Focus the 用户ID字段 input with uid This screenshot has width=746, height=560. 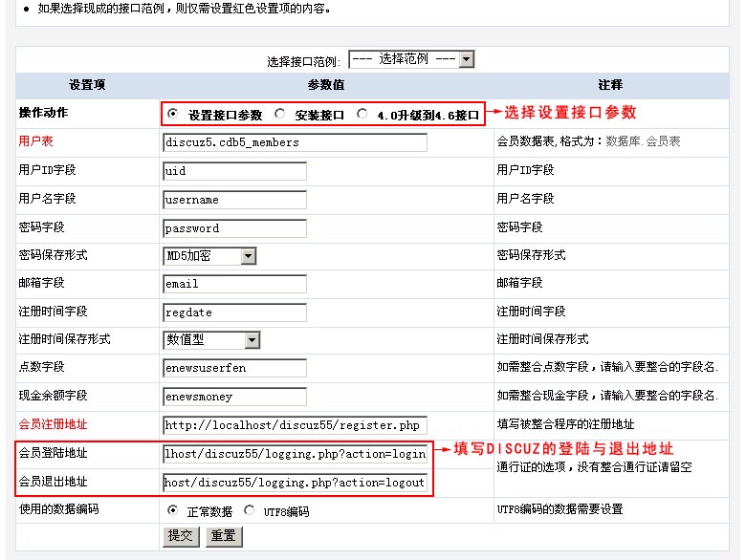click(x=234, y=171)
